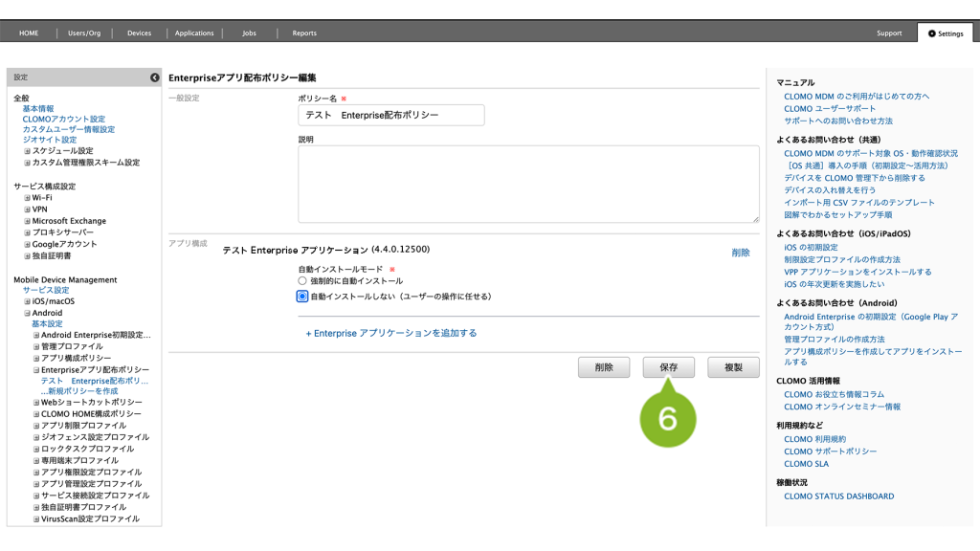Open the Devices menu tab
980x551 pixels.
click(139, 33)
